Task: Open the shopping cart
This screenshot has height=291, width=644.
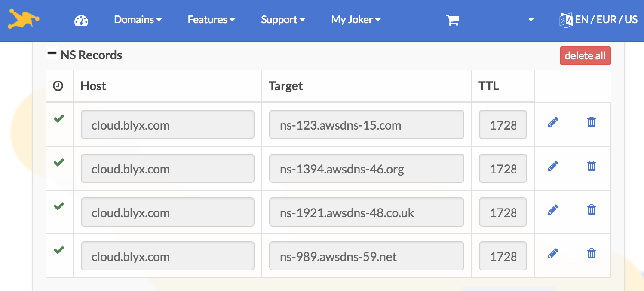Action: (x=453, y=20)
